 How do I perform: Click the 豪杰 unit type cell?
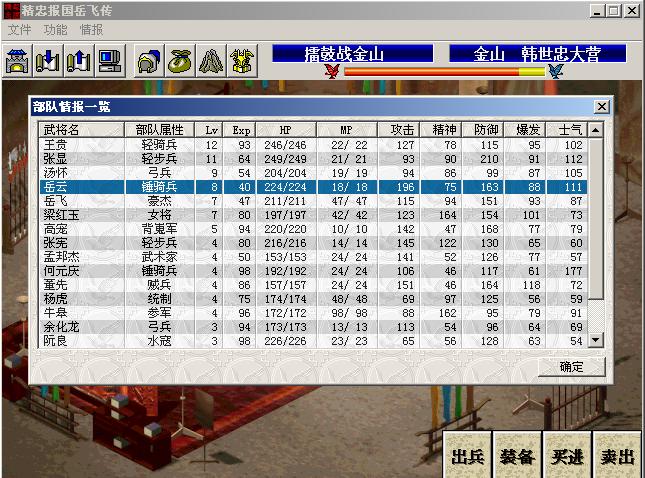pos(159,201)
